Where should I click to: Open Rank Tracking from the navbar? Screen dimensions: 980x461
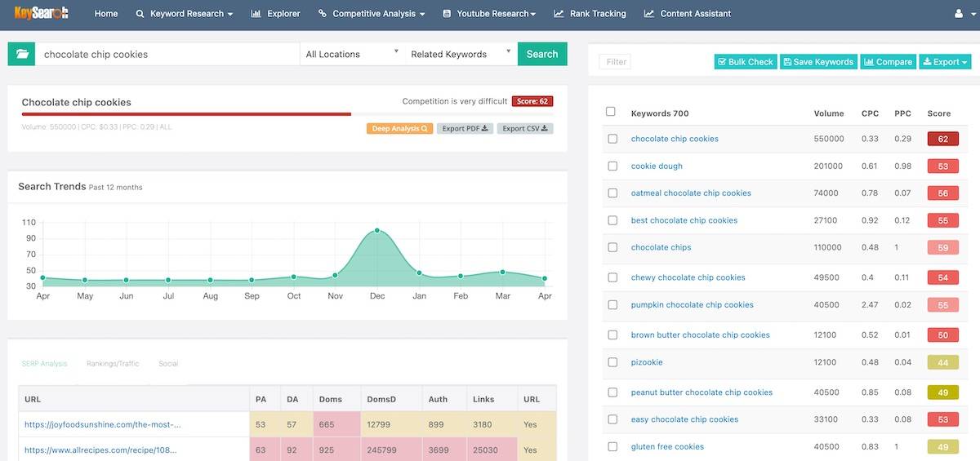coord(590,14)
